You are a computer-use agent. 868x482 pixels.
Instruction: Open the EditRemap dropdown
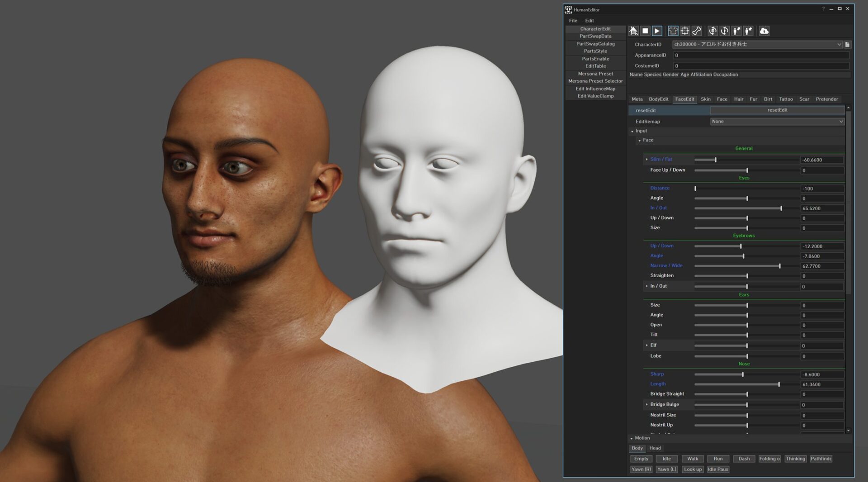777,121
